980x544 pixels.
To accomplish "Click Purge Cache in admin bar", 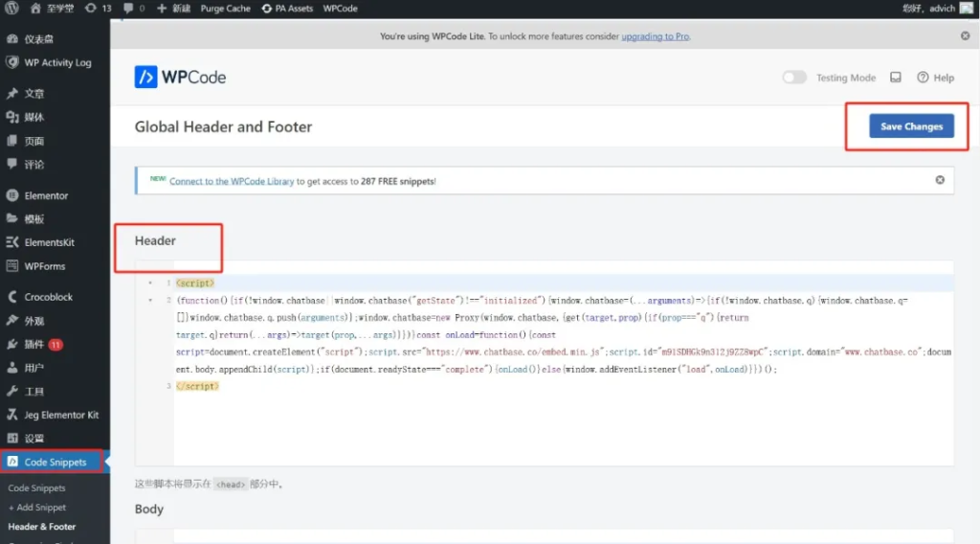I will pos(225,8).
